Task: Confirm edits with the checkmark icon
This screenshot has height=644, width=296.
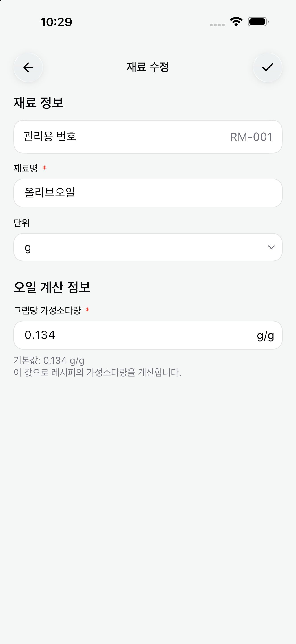Action: [x=268, y=67]
